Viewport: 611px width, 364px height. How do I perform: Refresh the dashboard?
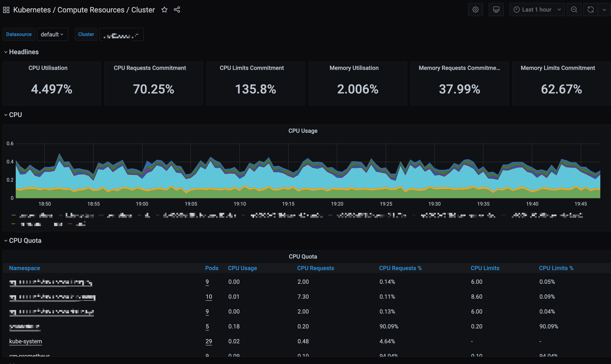point(590,10)
